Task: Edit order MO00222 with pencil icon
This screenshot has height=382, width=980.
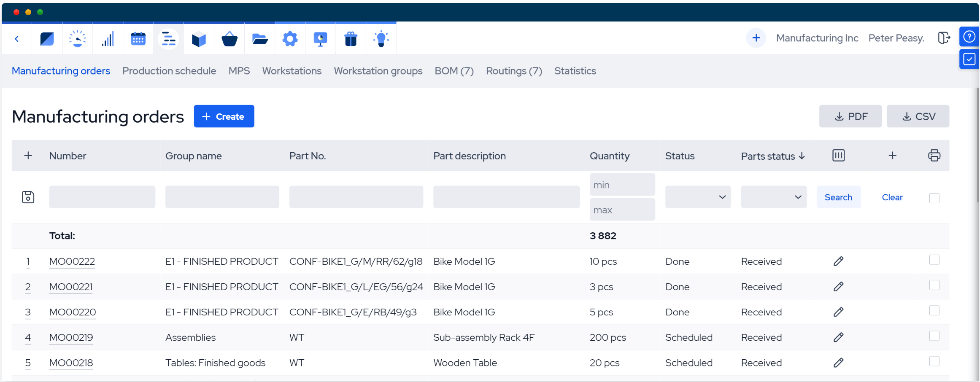Action: (x=838, y=261)
